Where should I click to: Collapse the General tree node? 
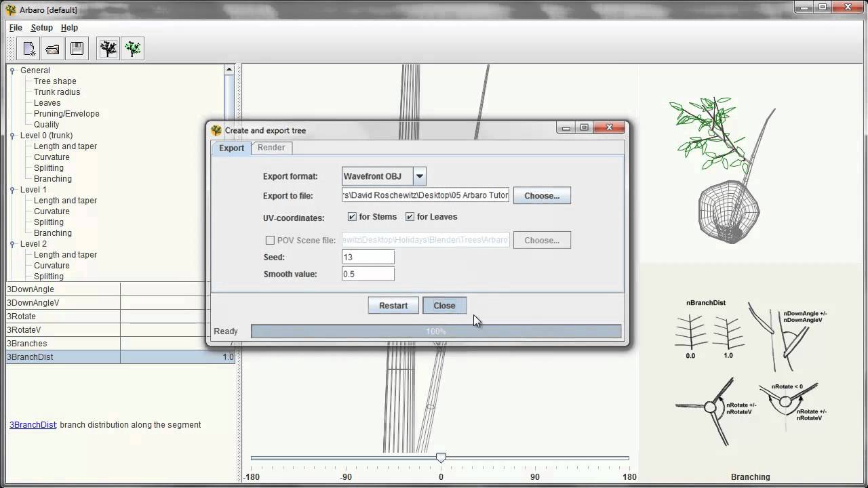pyautogui.click(x=12, y=70)
